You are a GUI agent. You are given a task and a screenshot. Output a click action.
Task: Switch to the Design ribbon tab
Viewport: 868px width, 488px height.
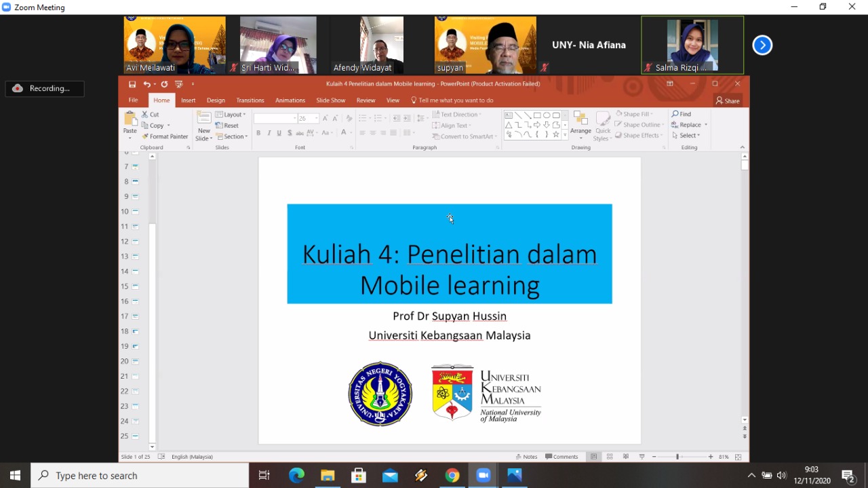point(216,100)
